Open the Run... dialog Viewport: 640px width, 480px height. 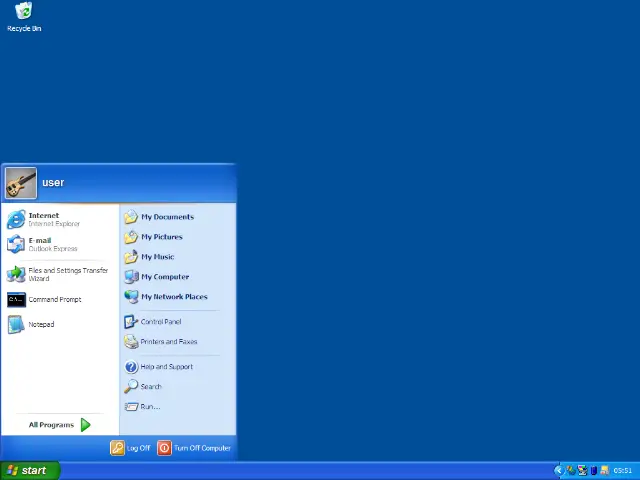178,407
